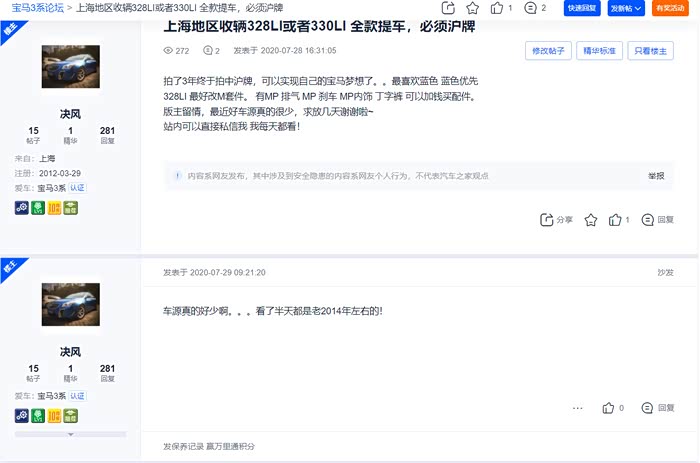The width and height of the screenshot is (700, 463).
Task: Click the green level badge in second user's profile
Action: point(38,415)
